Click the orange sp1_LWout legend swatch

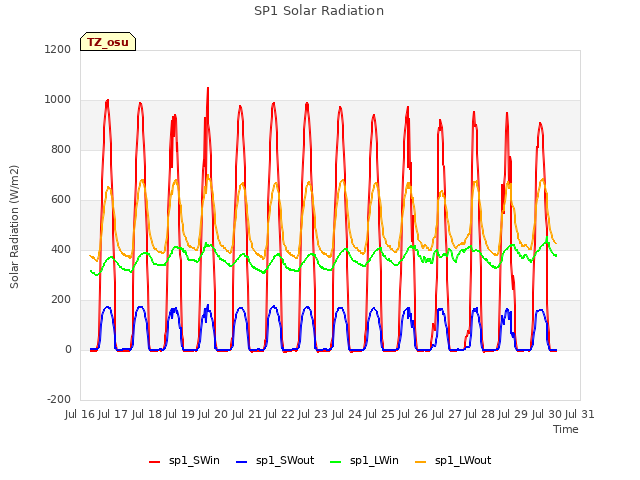420,461
